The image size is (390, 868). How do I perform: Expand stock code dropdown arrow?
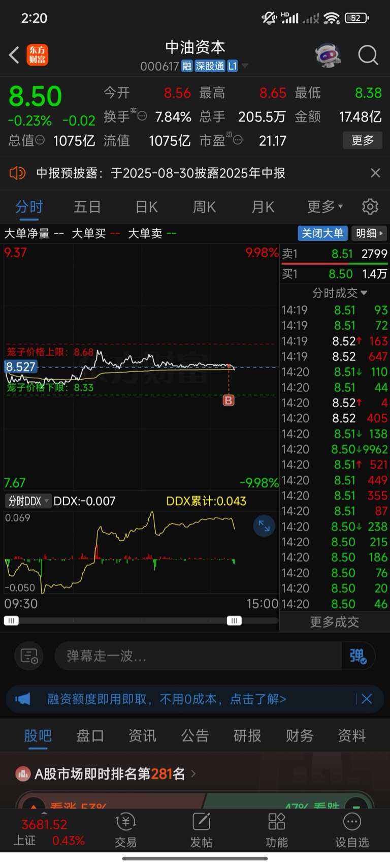(x=245, y=66)
